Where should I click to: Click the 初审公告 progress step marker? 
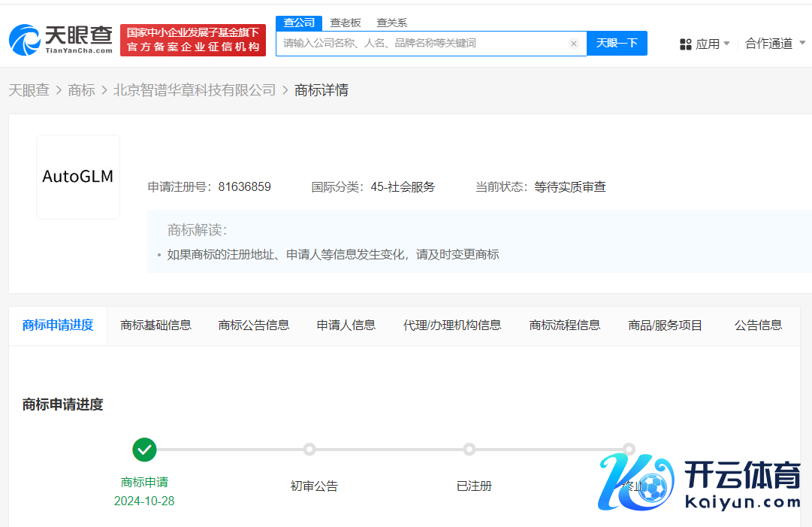tap(309, 450)
